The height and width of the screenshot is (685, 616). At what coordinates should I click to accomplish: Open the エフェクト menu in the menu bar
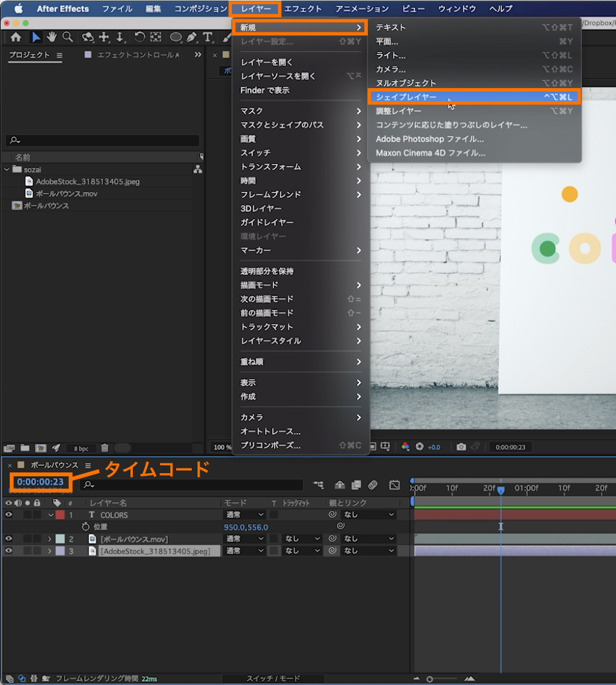point(303,8)
